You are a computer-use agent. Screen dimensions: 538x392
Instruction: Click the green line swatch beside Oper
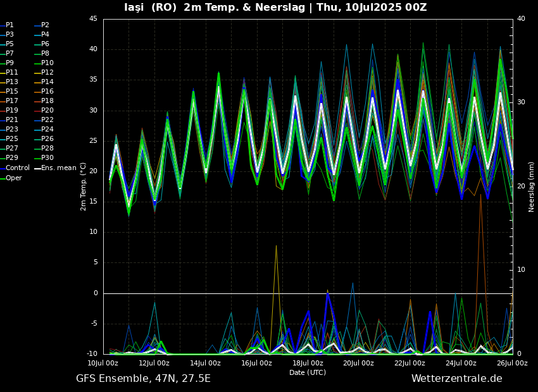tap(2, 178)
